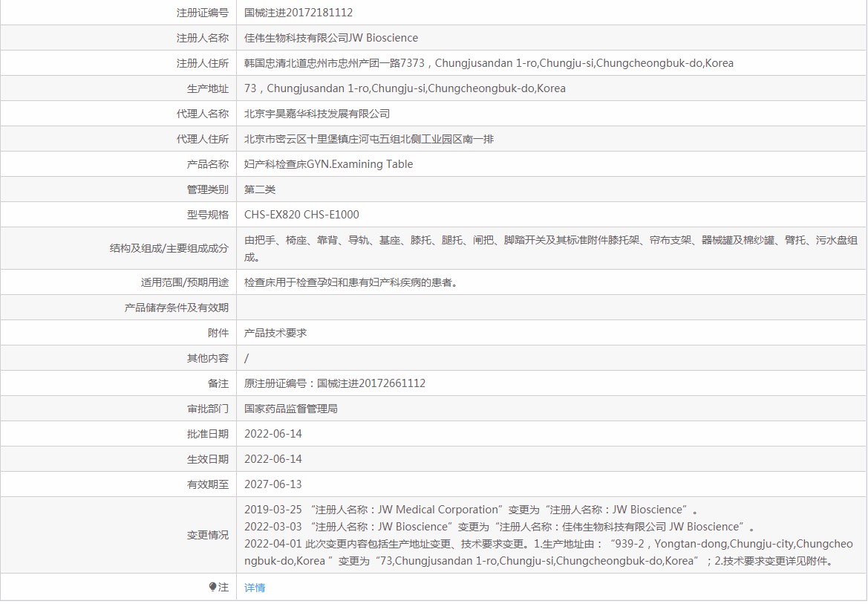Click the 产品储存条件及有效期 label

tap(177, 308)
